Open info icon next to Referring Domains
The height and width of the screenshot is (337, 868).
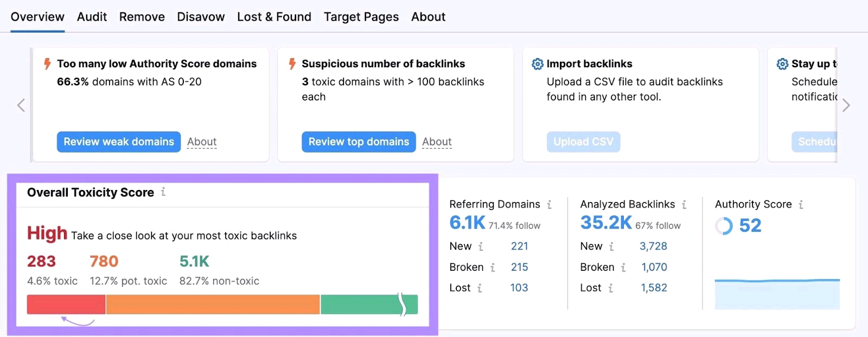click(x=549, y=205)
